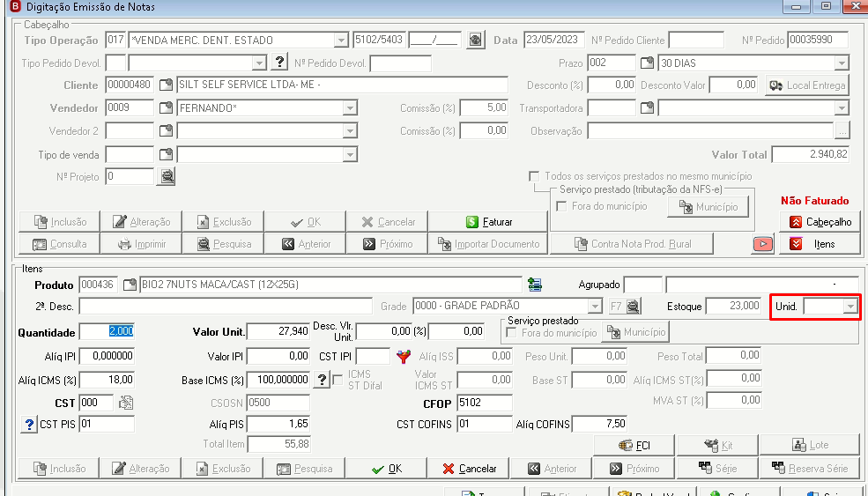Expand Prazo 30 DIAS dropdown
868x496 pixels.
[842, 63]
